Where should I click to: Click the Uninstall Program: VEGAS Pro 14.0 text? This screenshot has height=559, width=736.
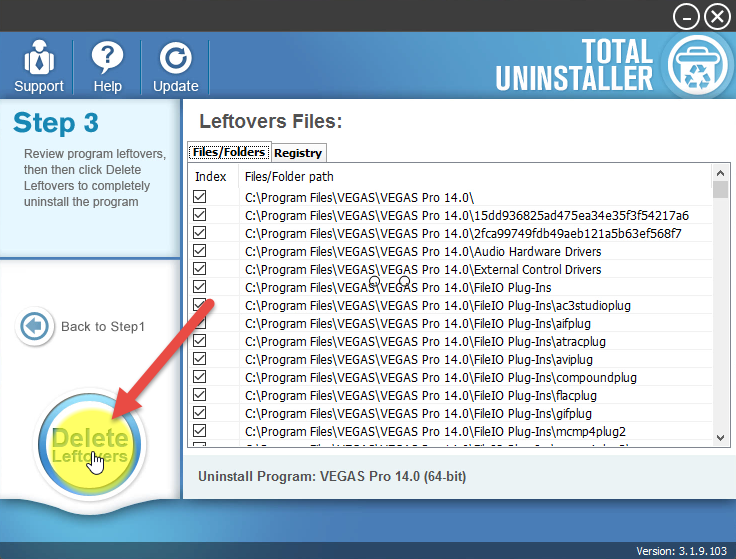click(332, 476)
